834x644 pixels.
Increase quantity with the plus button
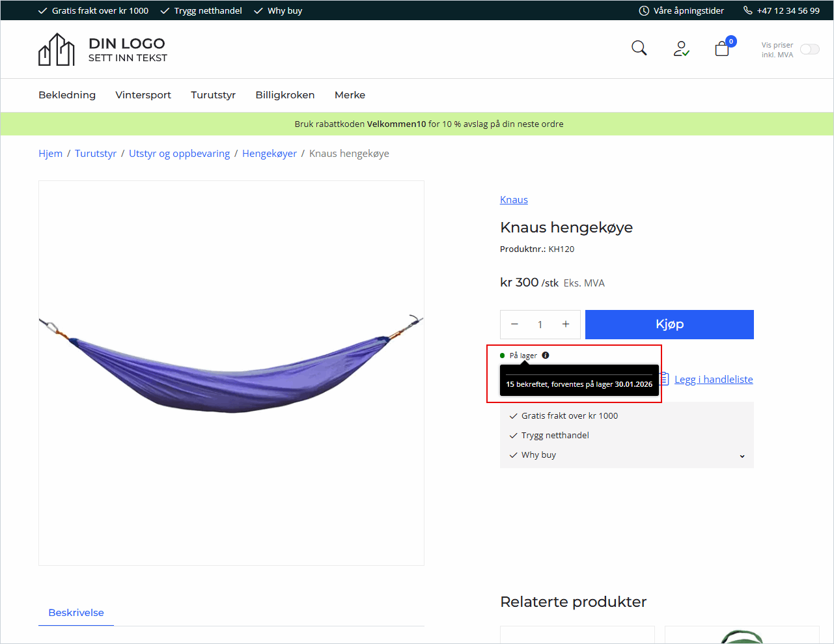pos(566,324)
